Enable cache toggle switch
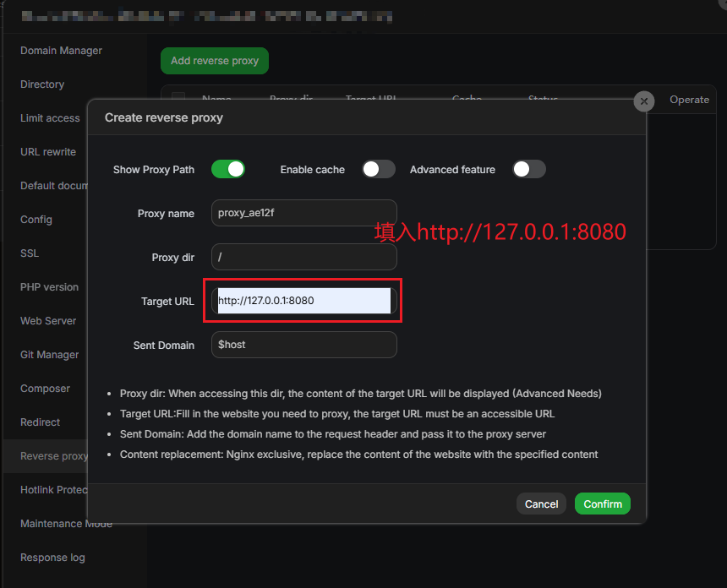 click(x=379, y=169)
